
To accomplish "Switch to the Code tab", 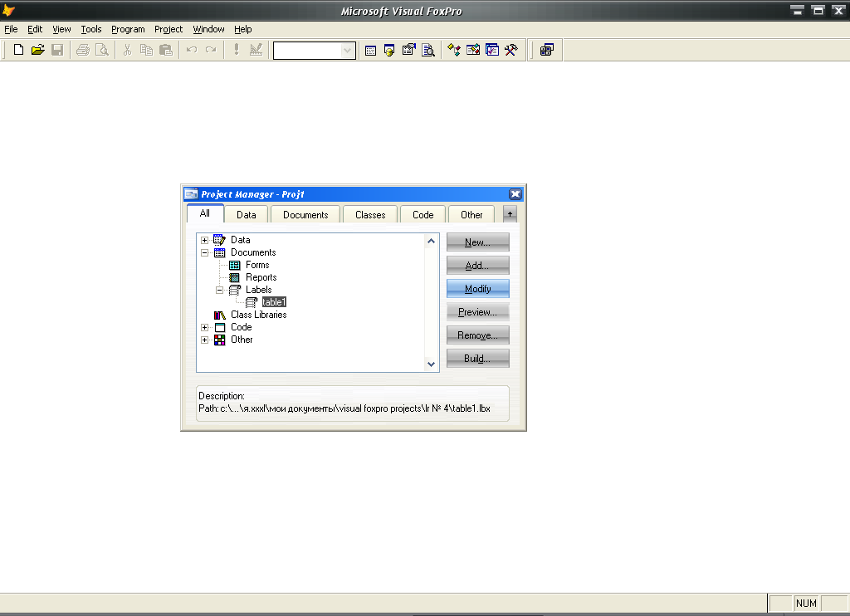I will [x=423, y=215].
